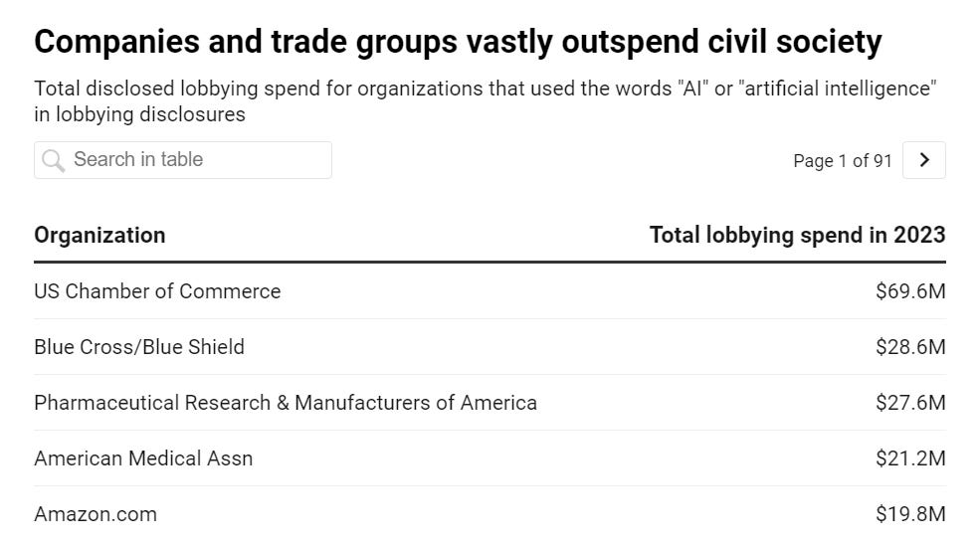Sort by the Organization column header

99,236
